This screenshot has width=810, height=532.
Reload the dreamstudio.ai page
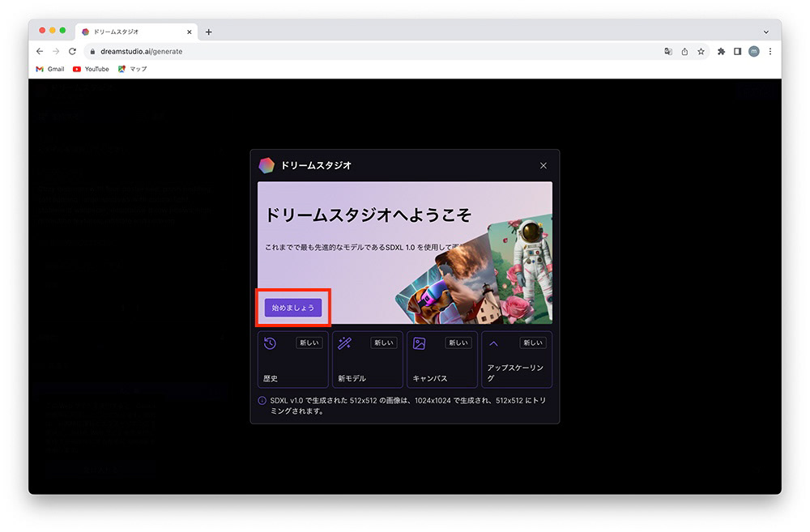72,51
